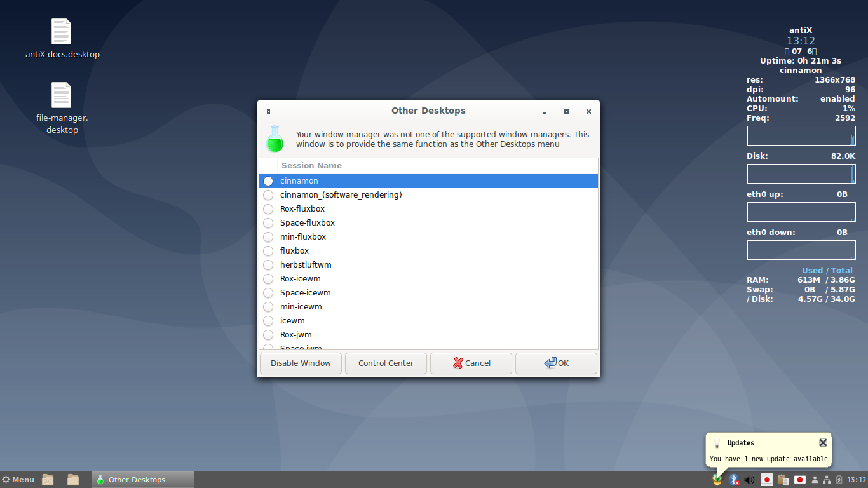Select the cinnamon session radio button
Image resolution: width=868 pixels, height=488 pixels.
(x=268, y=181)
